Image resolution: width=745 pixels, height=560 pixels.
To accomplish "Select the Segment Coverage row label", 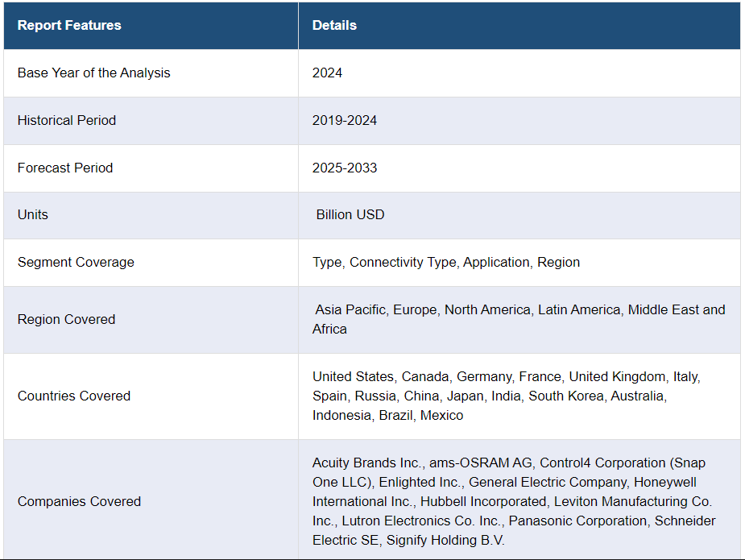I will point(76,262).
